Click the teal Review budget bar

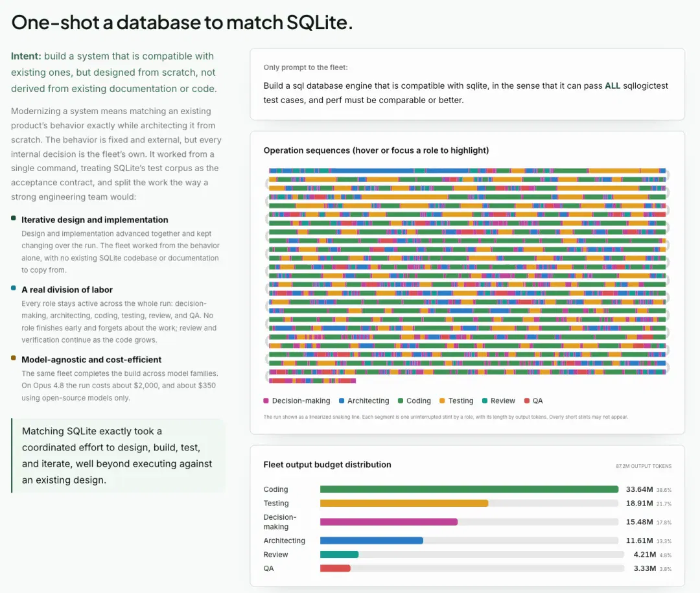[x=339, y=555]
